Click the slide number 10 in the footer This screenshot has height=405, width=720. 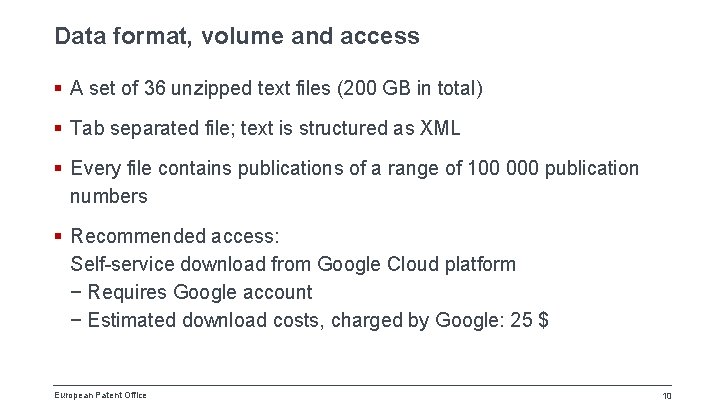[x=667, y=396]
